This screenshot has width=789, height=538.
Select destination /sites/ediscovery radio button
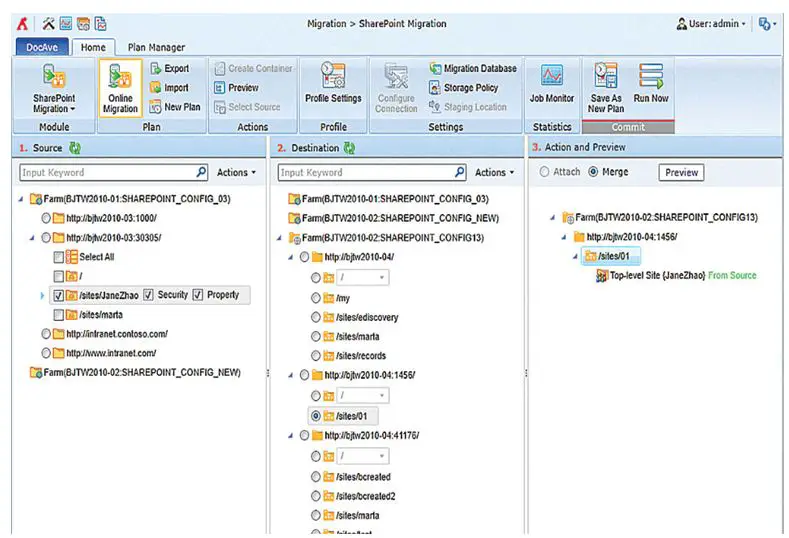point(315,317)
